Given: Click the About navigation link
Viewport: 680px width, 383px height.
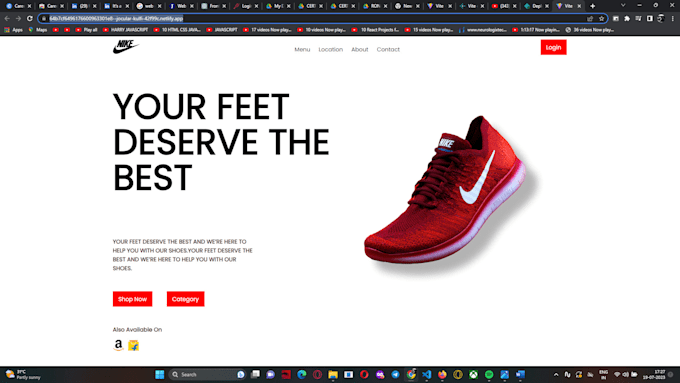Looking at the screenshot, I should point(360,49).
